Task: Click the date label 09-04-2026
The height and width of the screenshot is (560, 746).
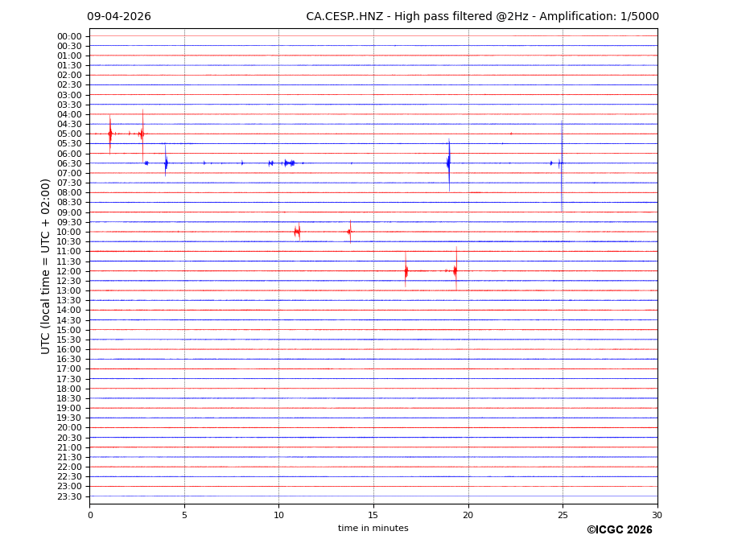Action: [x=119, y=17]
